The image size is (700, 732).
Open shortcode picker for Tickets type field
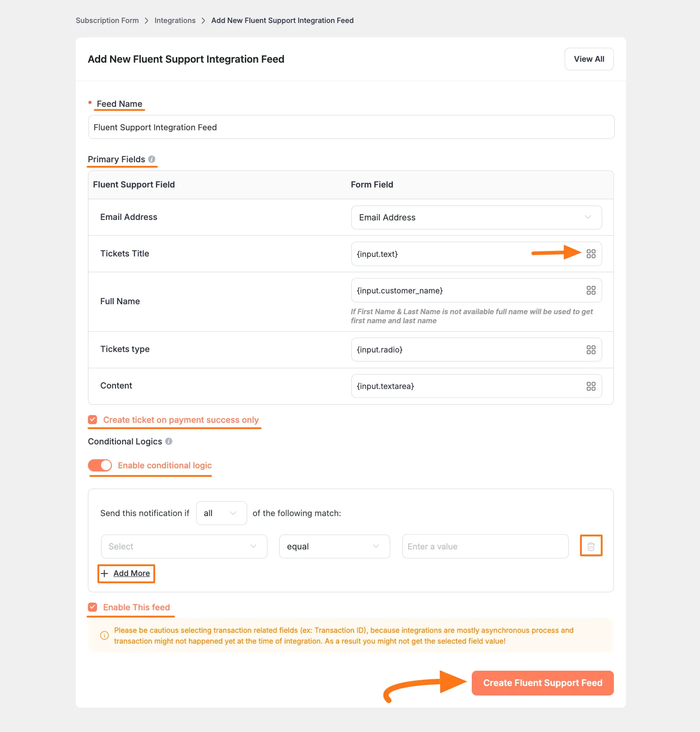[x=591, y=350]
